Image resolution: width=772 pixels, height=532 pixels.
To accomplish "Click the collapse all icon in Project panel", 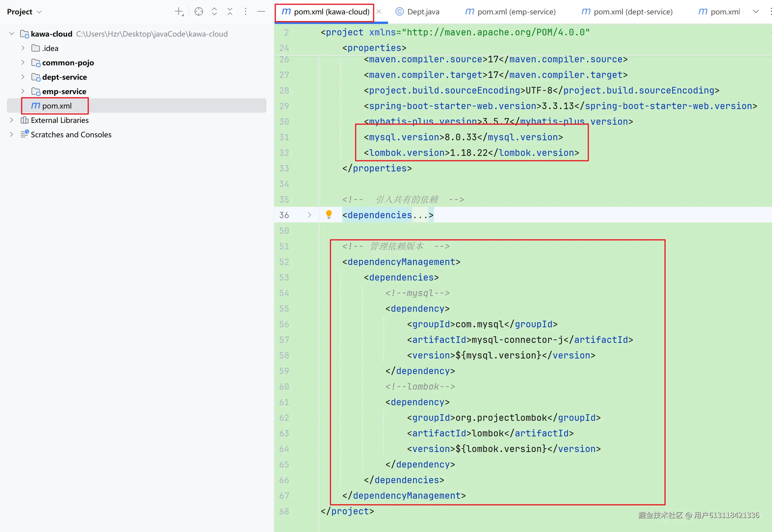I will 230,12.
